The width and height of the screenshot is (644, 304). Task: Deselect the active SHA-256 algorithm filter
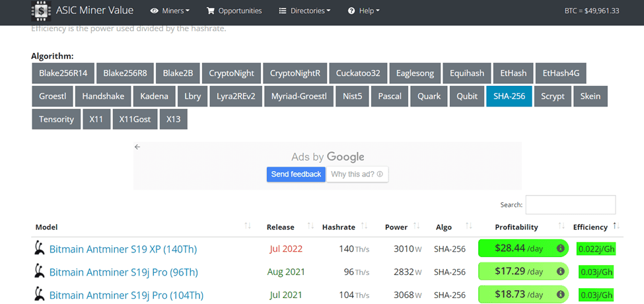point(509,96)
